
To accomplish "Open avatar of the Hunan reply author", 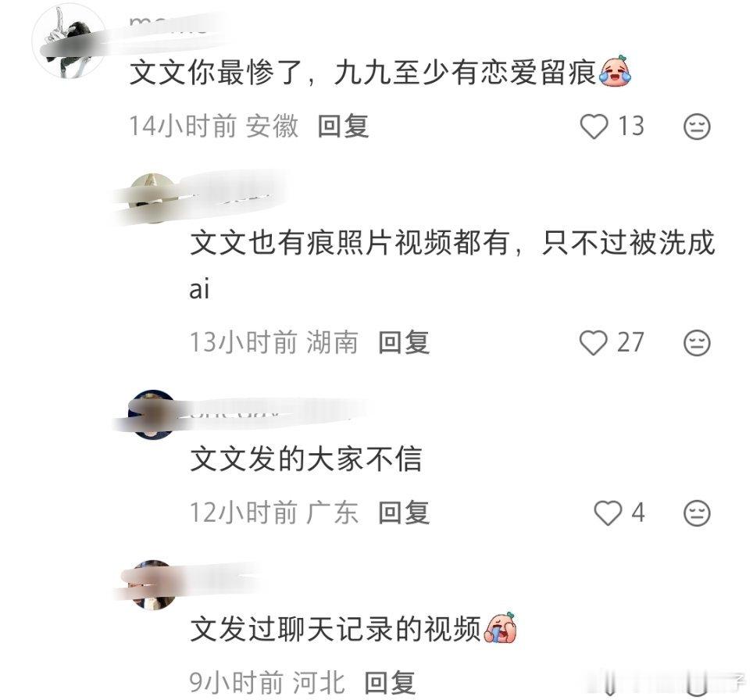I will tap(153, 198).
